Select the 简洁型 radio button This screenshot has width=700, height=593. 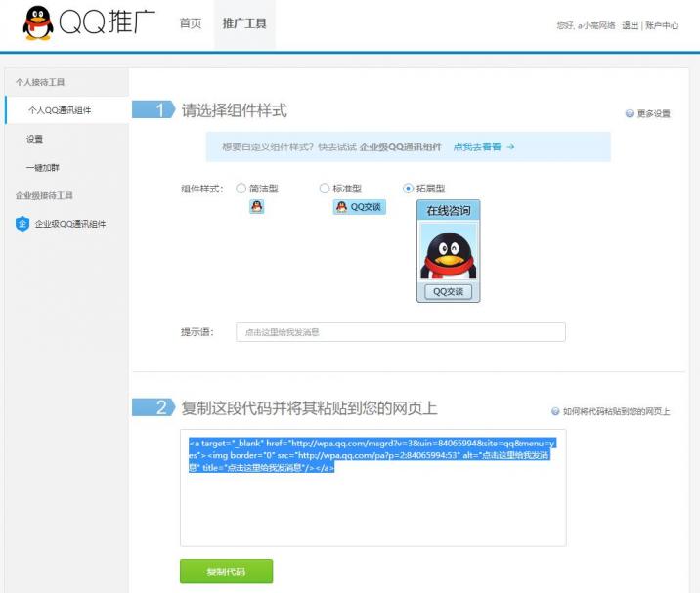(241, 189)
